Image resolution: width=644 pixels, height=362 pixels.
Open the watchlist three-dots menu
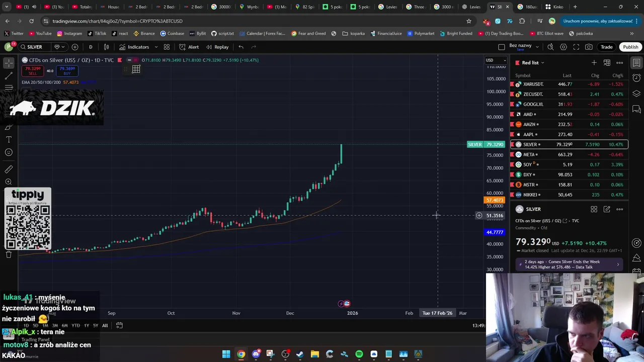tap(620, 62)
